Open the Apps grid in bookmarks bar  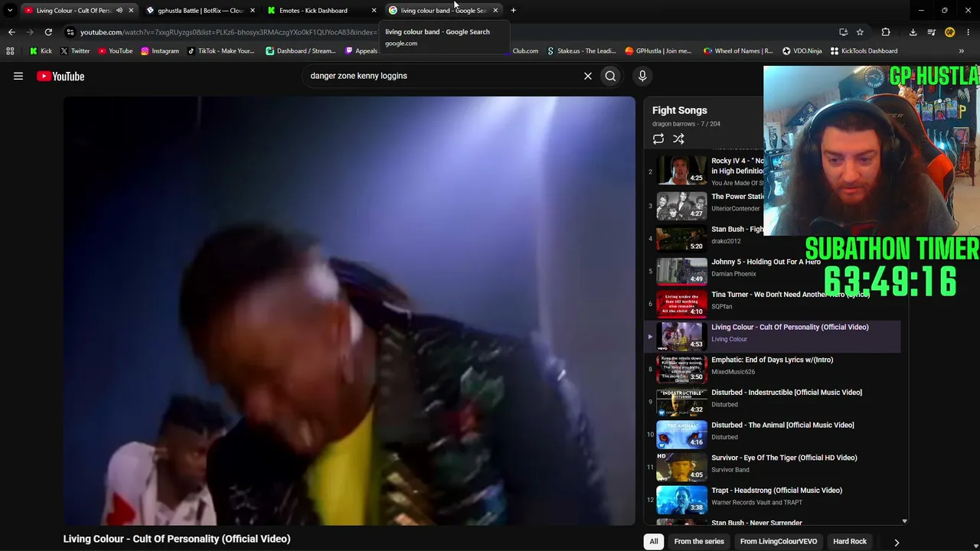[10, 51]
